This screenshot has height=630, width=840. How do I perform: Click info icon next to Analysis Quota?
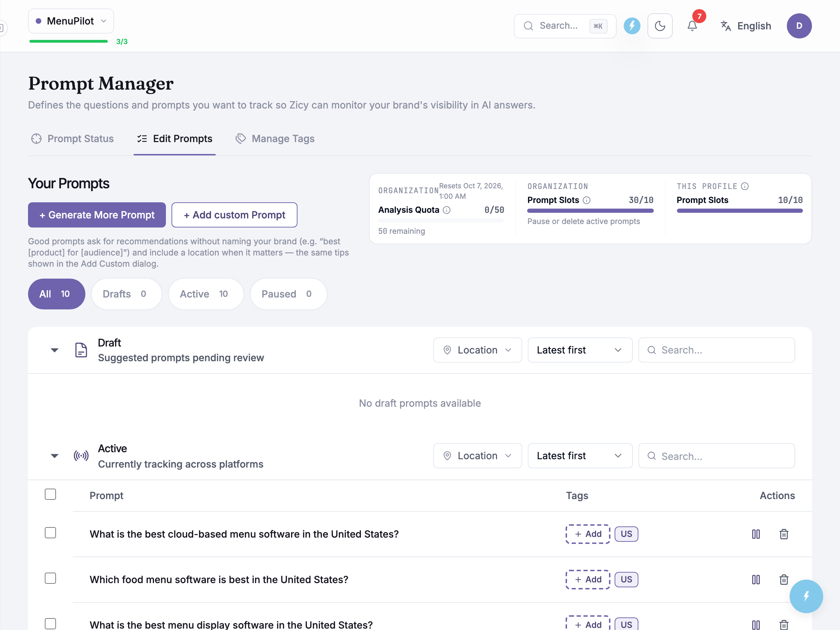447,210
